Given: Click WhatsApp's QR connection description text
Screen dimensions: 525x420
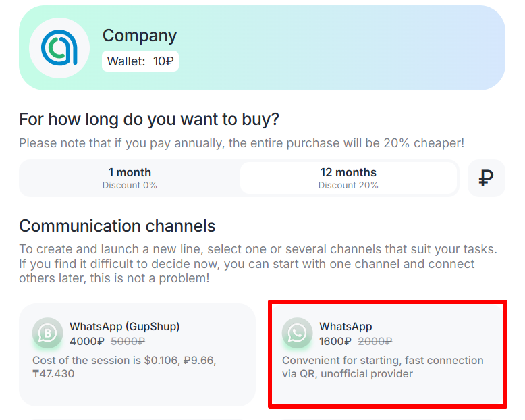Looking at the screenshot, I should pos(383,367).
